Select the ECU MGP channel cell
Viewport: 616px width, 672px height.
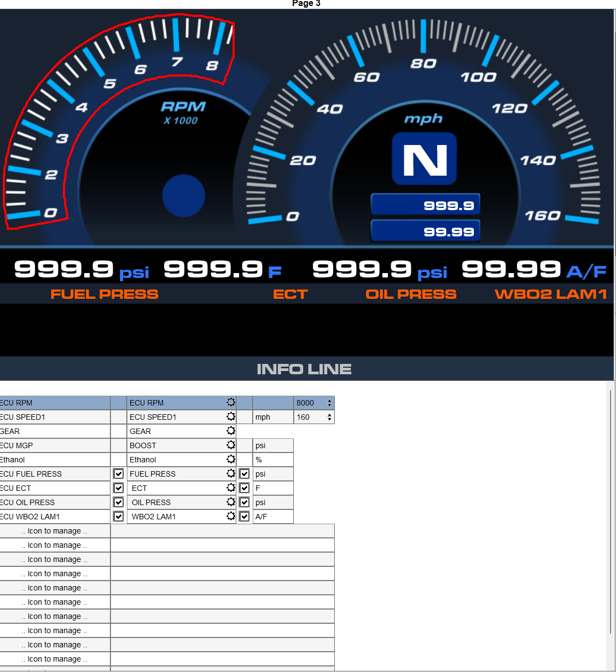tap(55, 445)
